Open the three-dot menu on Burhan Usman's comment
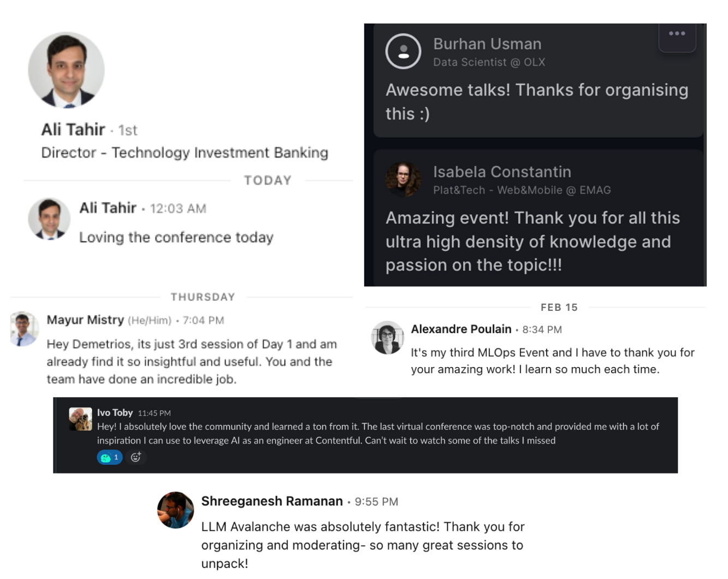Screen dimensions: 728x579 coord(677,36)
